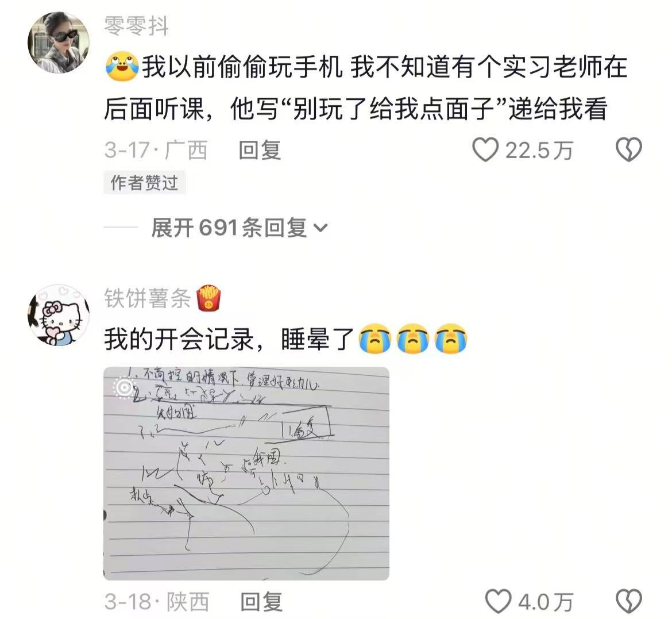Like the comment with 22.5万 likes

tap(485, 150)
